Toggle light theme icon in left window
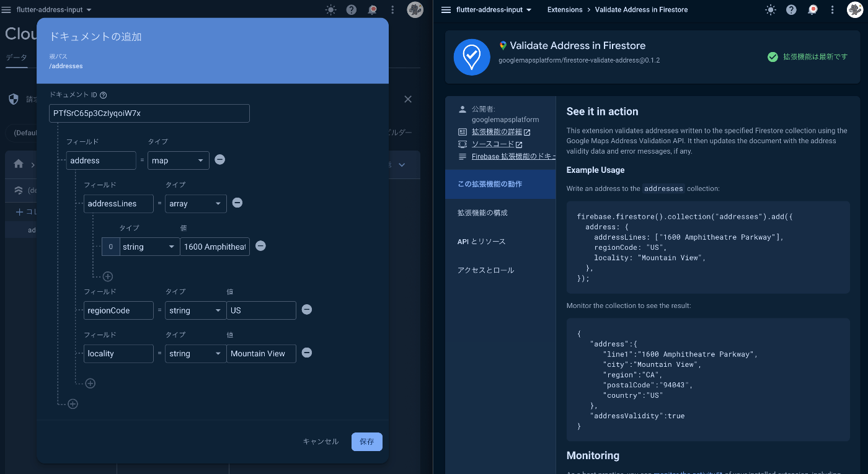Viewport: 868px width, 474px height. click(x=331, y=10)
